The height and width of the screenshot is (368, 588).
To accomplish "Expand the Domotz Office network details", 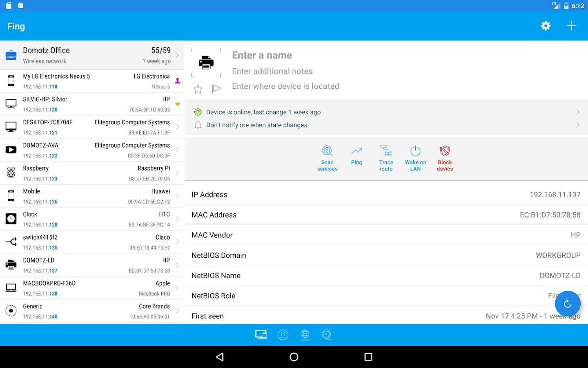I will 92,55.
